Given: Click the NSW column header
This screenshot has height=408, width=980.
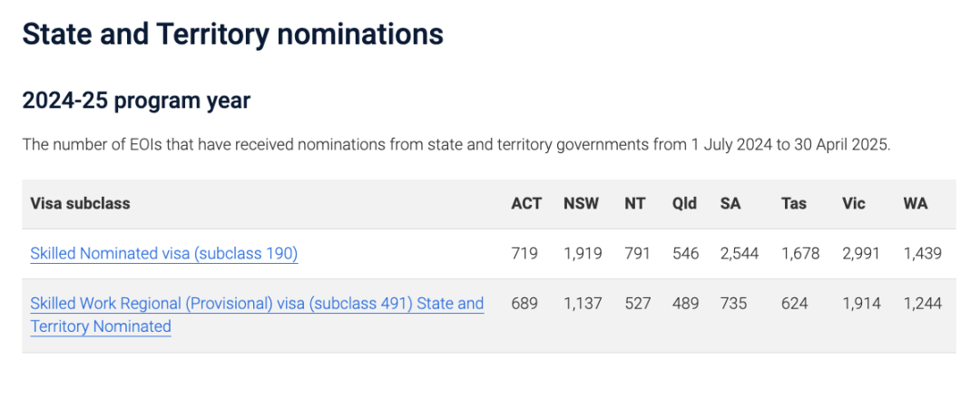Looking at the screenshot, I should coord(581,204).
